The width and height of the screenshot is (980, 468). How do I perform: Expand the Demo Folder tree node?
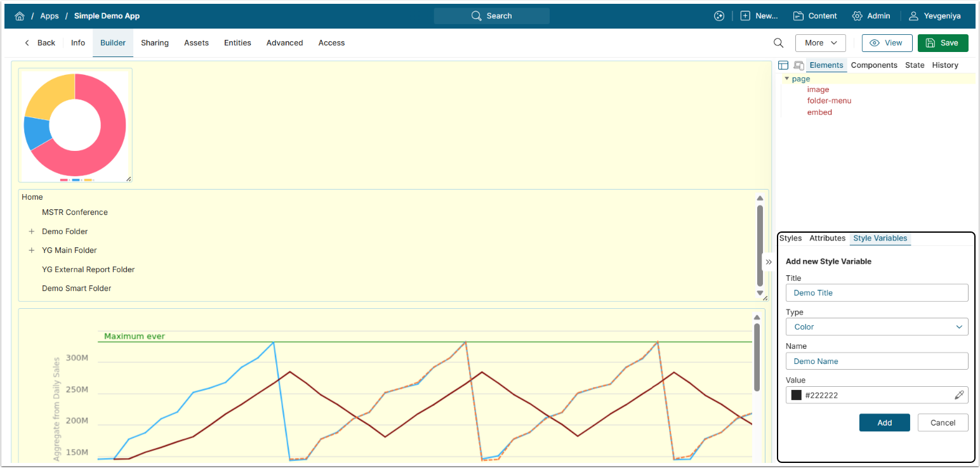[32, 231]
